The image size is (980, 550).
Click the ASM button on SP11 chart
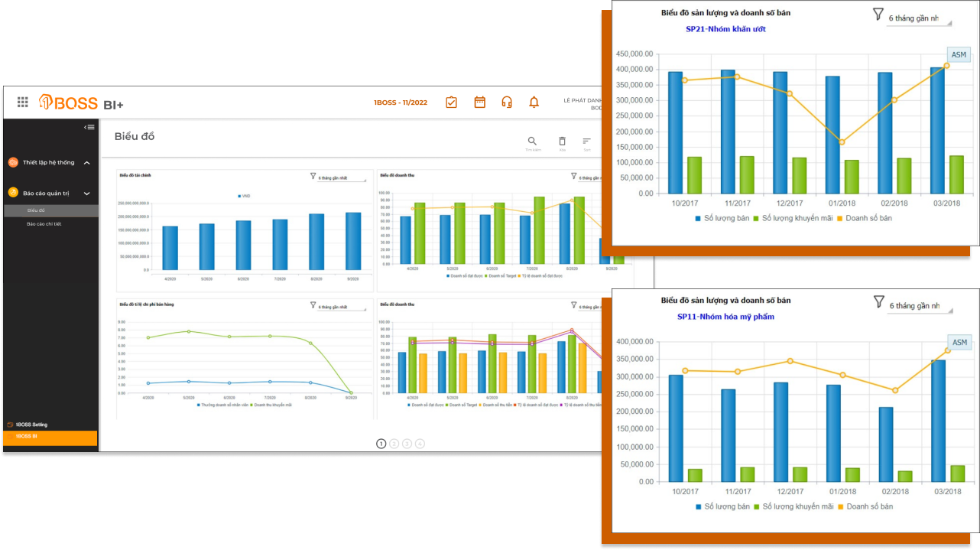[x=959, y=342]
